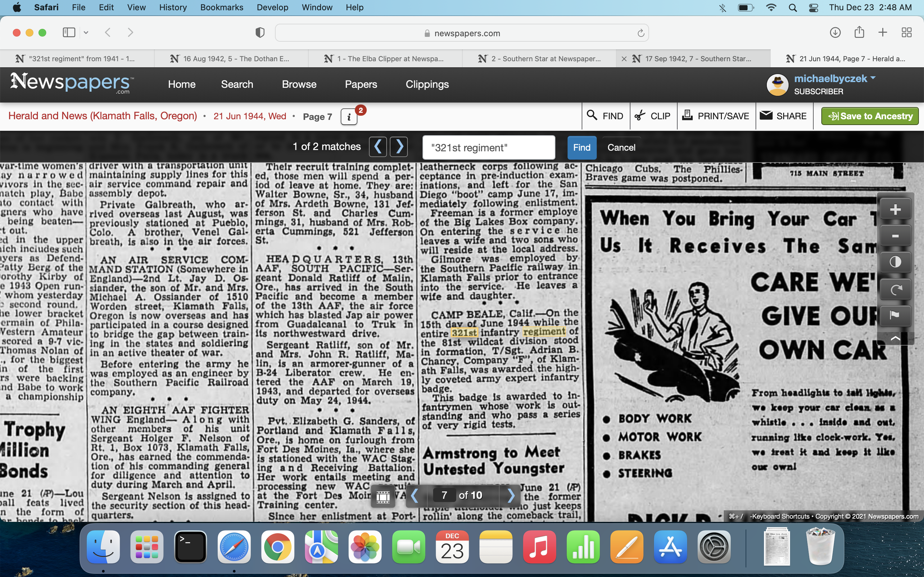Switch to The Dothan Eagle tab

pos(231,59)
